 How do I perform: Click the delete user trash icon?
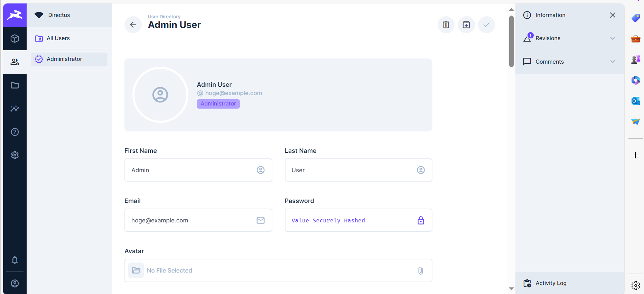pyautogui.click(x=446, y=25)
